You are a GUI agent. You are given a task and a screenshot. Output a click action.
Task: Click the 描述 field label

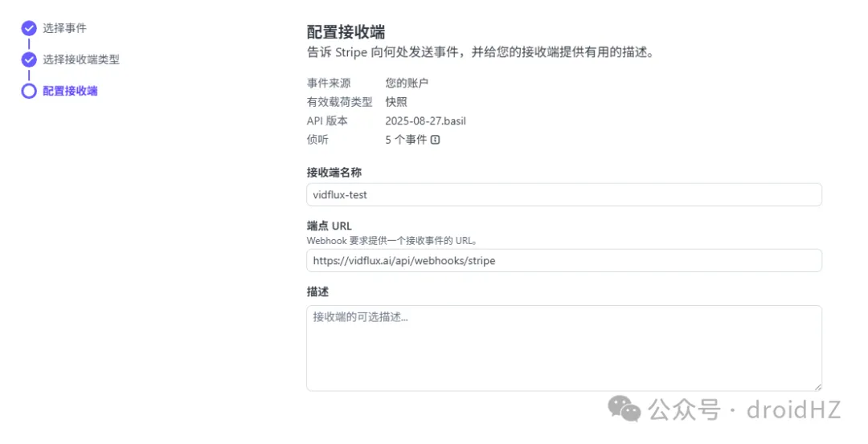[x=317, y=291]
